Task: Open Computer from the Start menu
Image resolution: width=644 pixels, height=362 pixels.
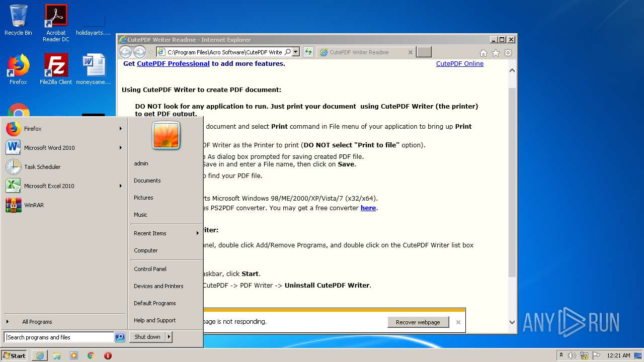Action: tap(166, 250)
